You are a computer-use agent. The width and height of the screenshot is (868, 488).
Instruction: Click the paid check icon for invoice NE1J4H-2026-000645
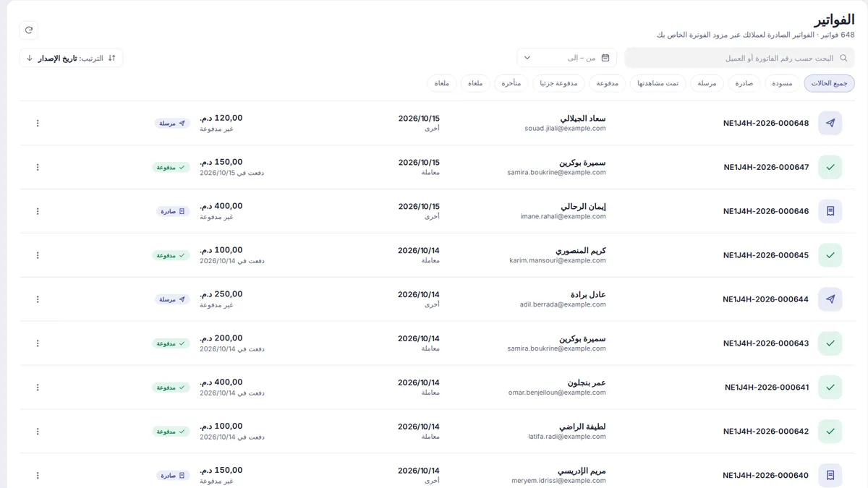[x=830, y=255]
